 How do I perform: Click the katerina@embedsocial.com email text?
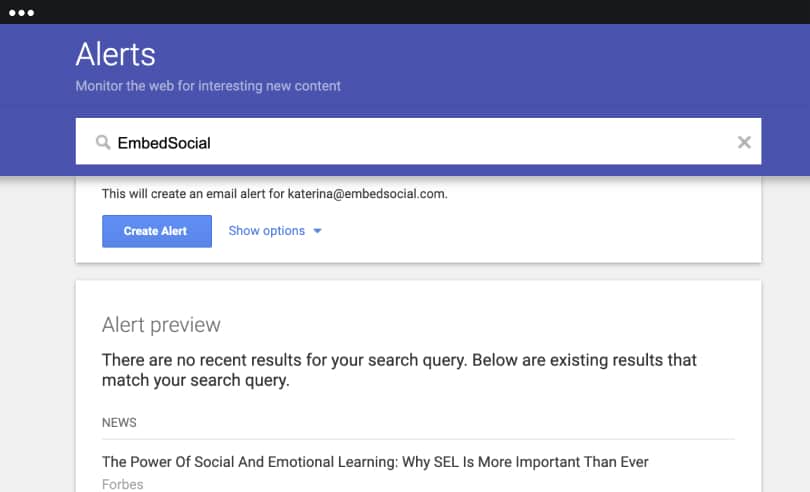(367, 194)
